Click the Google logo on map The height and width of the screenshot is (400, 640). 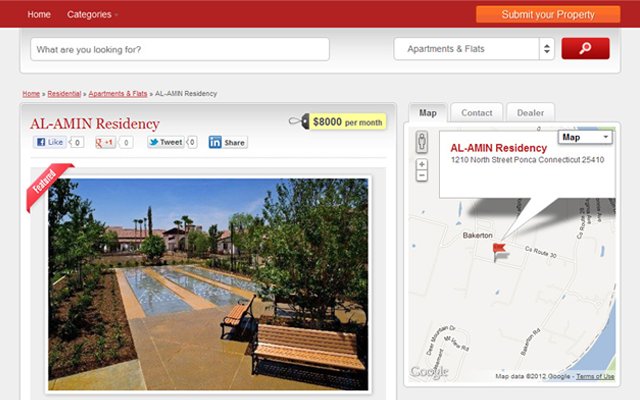[429, 372]
